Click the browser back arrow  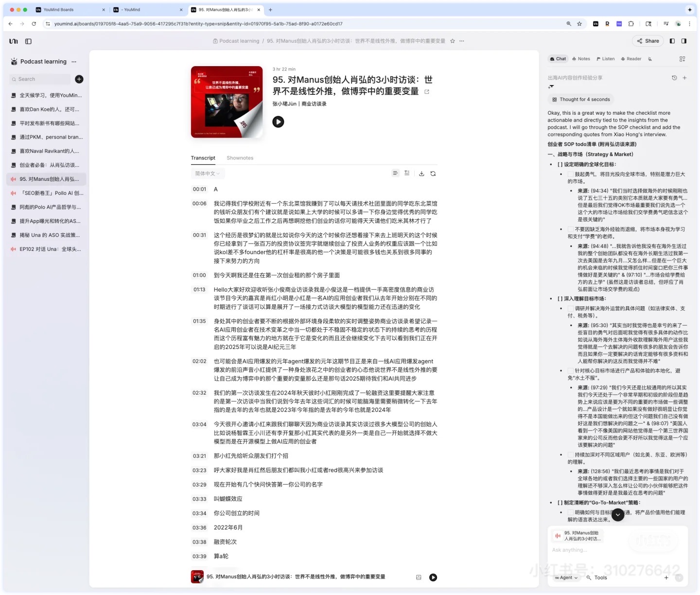coord(11,23)
